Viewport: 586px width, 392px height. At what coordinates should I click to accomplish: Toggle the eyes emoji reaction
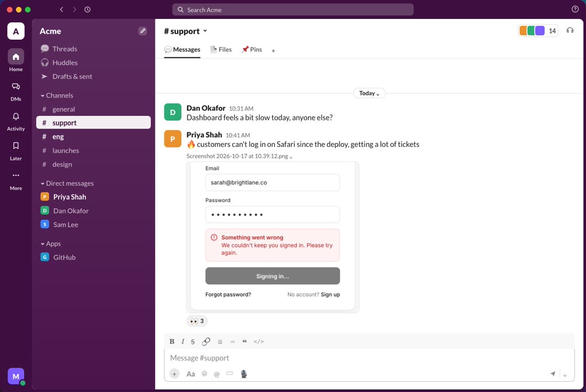coord(197,321)
